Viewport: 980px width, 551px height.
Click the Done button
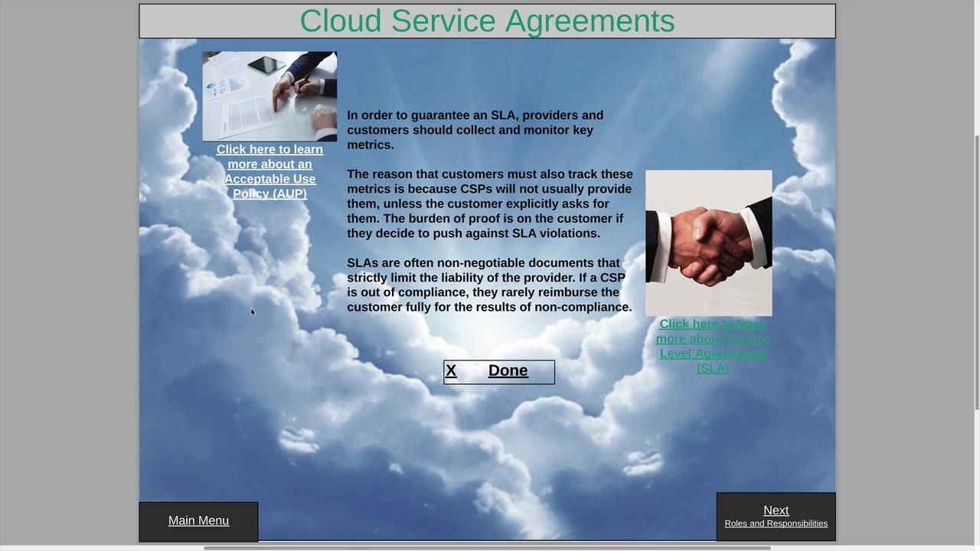click(x=499, y=371)
